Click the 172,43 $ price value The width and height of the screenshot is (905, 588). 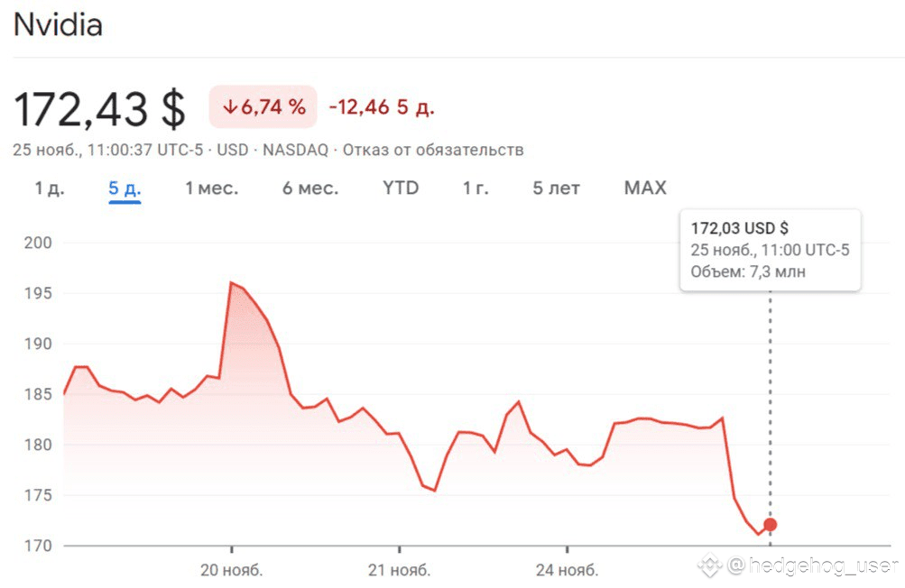coord(99,109)
